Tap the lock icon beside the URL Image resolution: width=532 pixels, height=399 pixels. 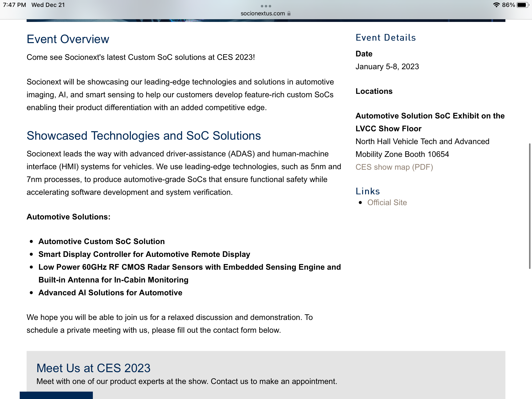(289, 13)
